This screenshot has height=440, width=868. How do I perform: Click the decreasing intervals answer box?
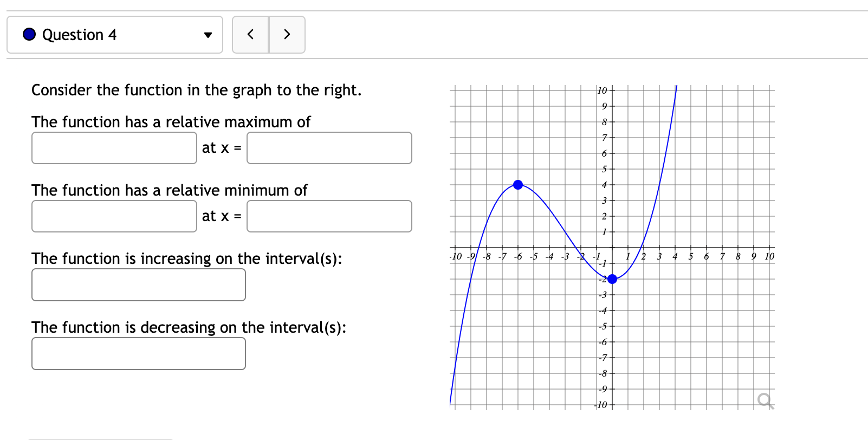click(x=139, y=353)
